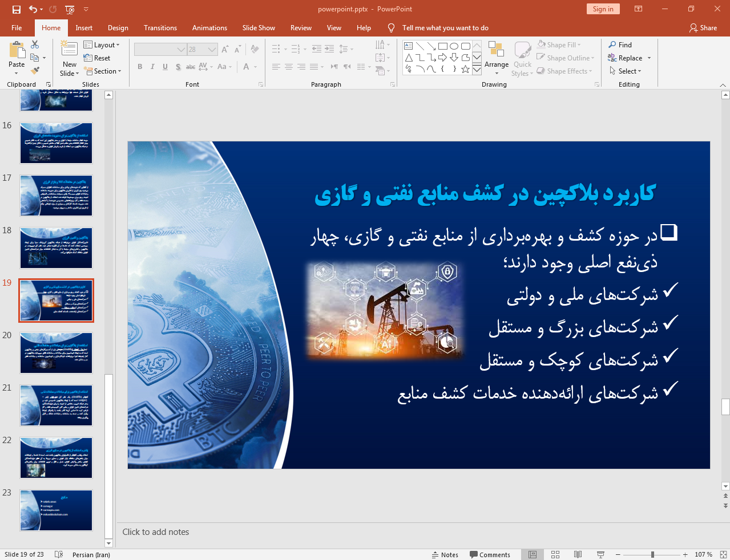Open the Animations ribbon tab
This screenshot has width=730, height=560.
(x=209, y=28)
